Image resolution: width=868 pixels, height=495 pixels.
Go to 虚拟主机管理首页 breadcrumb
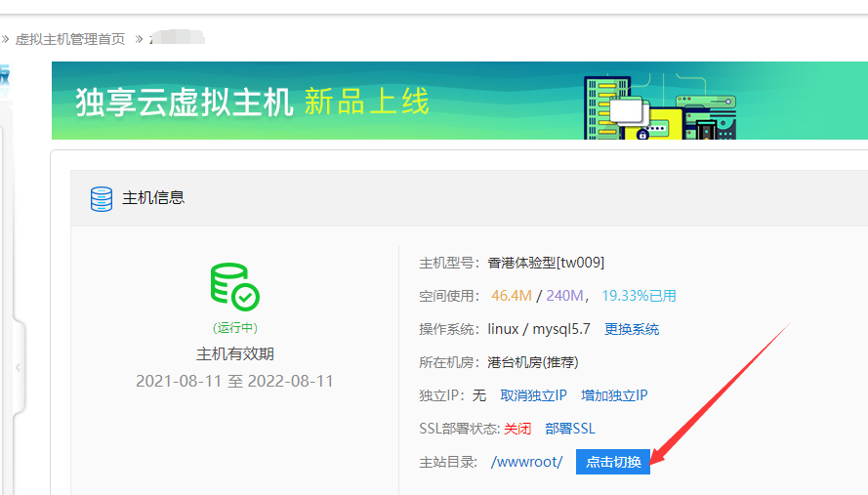pyautogui.click(x=70, y=39)
